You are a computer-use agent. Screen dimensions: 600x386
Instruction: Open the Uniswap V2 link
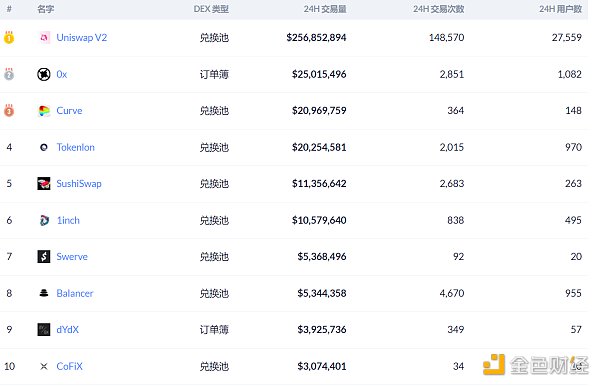click(x=82, y=37)
